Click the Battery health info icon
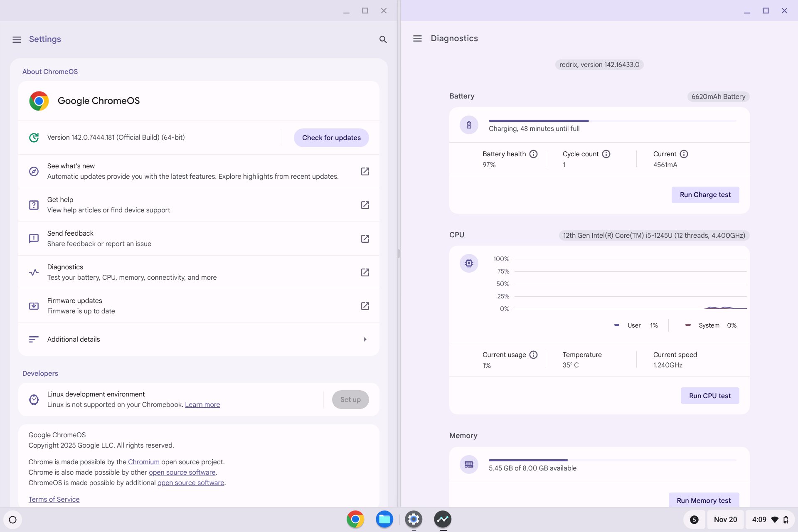The image size is (798, 532). (533, 154)
